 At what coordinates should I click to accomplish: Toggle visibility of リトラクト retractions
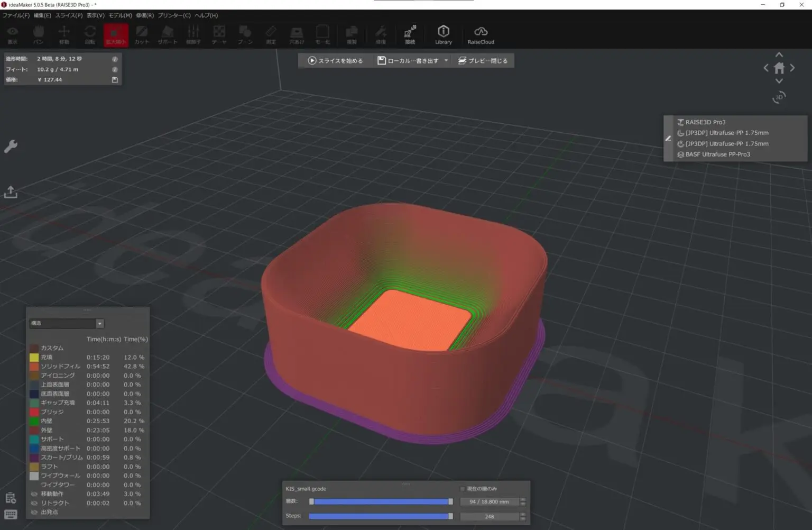[34, 503]
